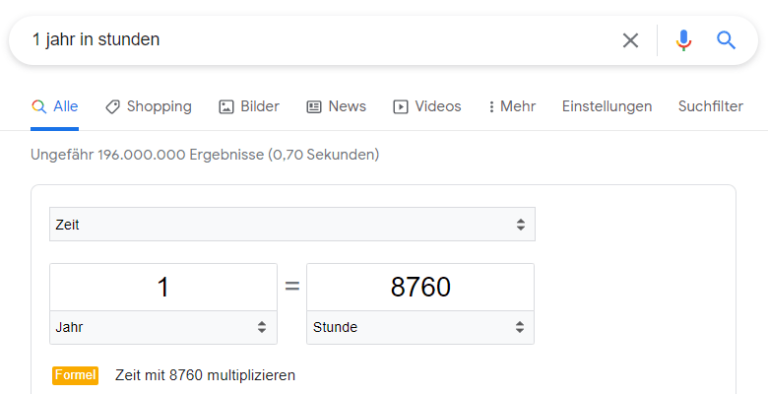
Task: Open Suchfilter options
Action: click(x=711, y=106)
